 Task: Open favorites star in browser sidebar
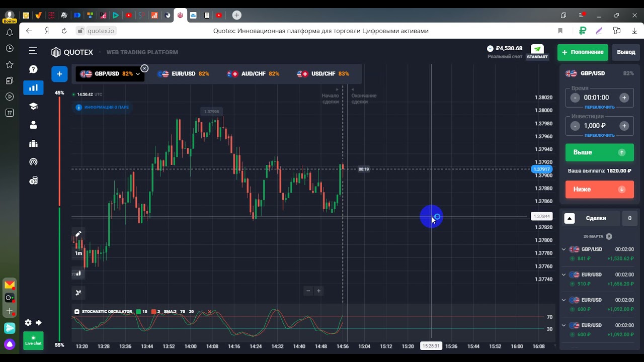9,65
